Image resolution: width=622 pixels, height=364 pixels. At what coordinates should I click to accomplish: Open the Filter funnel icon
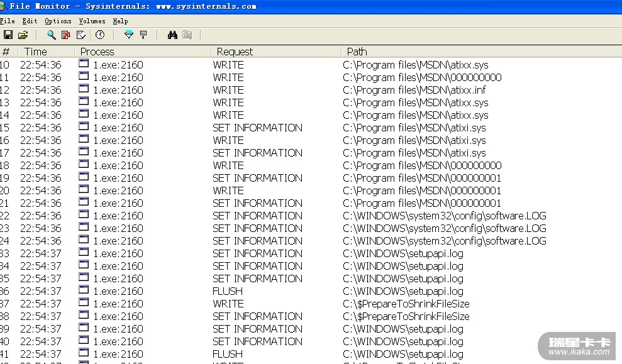click(128, 35)
